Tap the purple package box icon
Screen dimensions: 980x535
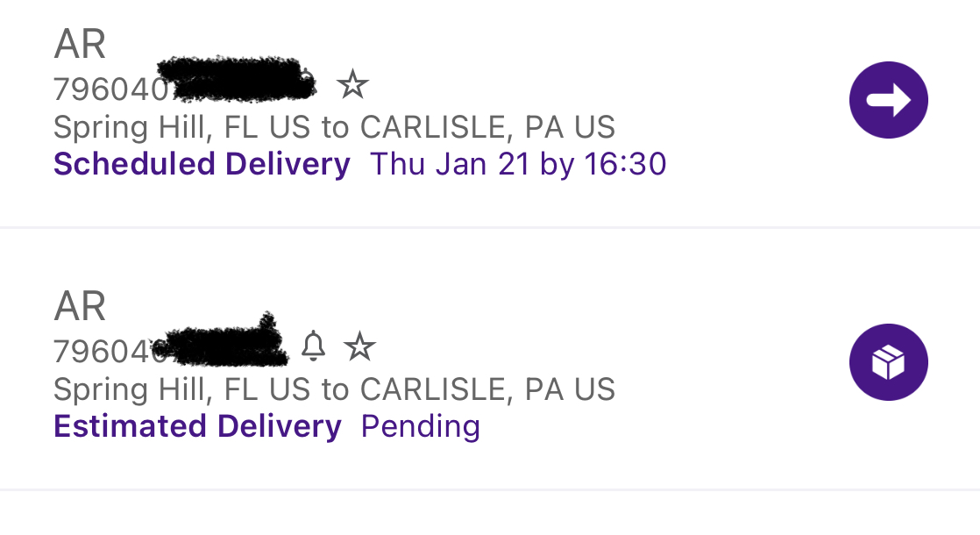click(x=888, y=362)
